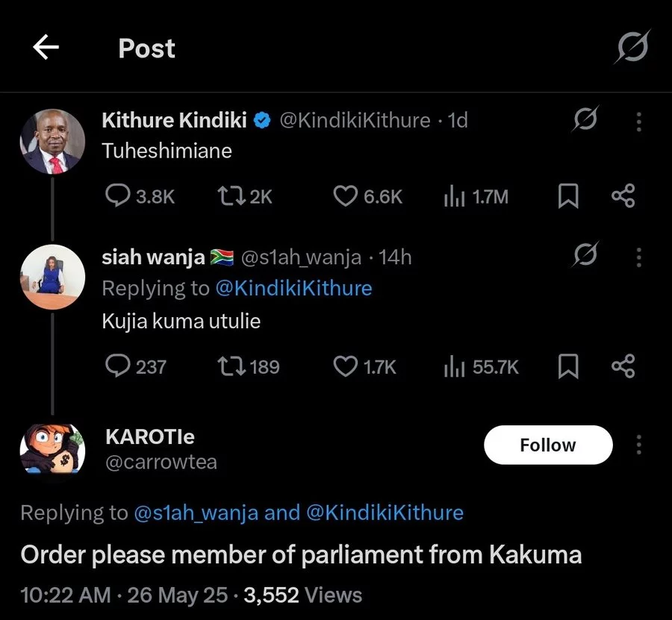Bookmark Kithure Kindiki's post

coord(568,196)
